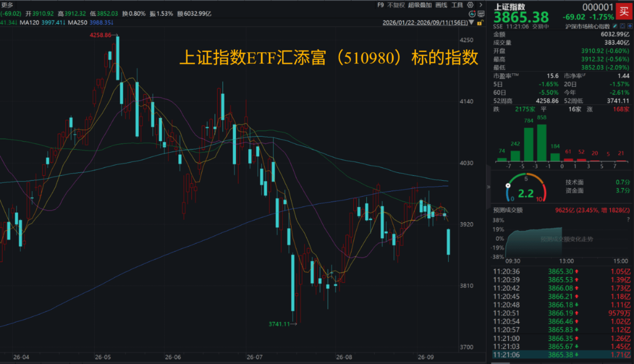Click the pulse monitor icon with red dot
634x364 pixels.
pyautogui.click(x=472, y=14)
